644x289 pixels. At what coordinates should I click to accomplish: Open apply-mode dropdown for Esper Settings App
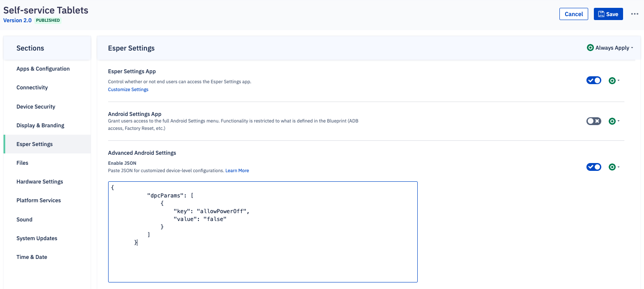[x=614, y=81]
